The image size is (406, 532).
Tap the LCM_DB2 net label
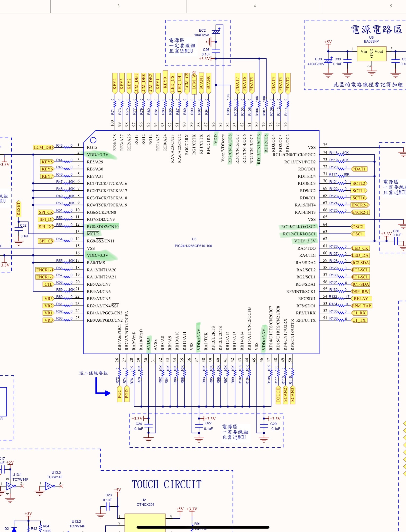[151, 84]
